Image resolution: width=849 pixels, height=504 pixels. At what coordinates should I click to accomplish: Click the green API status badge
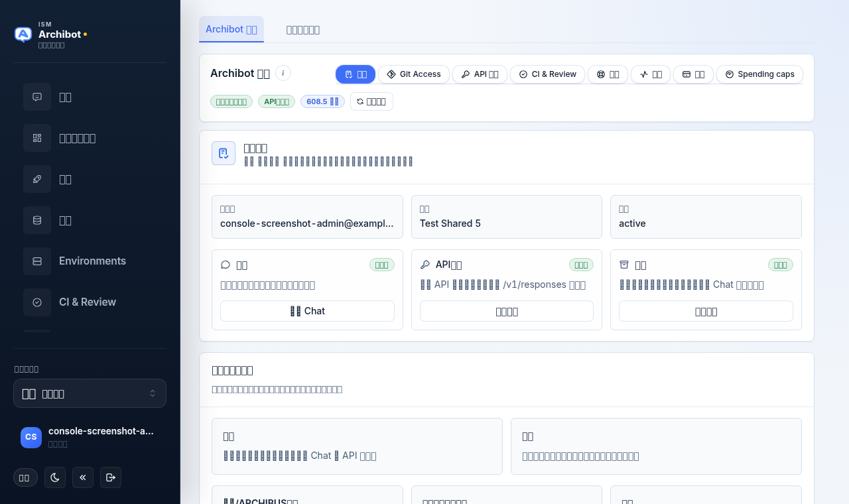pyautogui.click(x=277, y=101)
